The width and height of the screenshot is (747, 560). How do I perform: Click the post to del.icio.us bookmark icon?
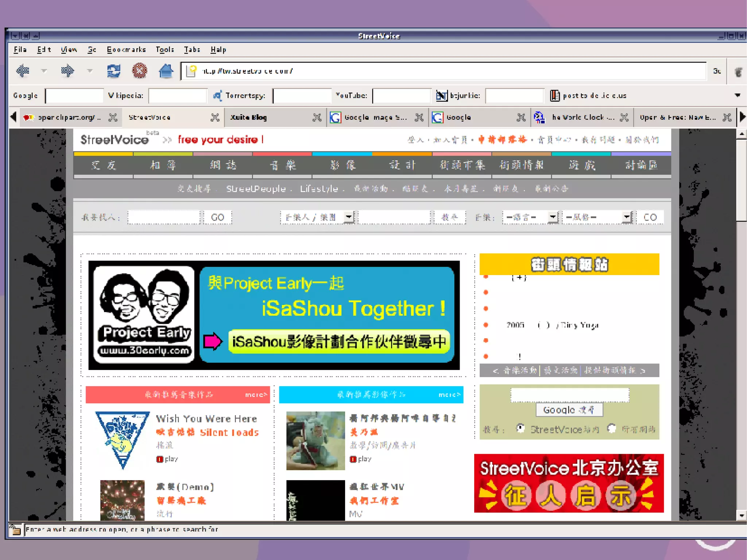[x=554, y=96]
